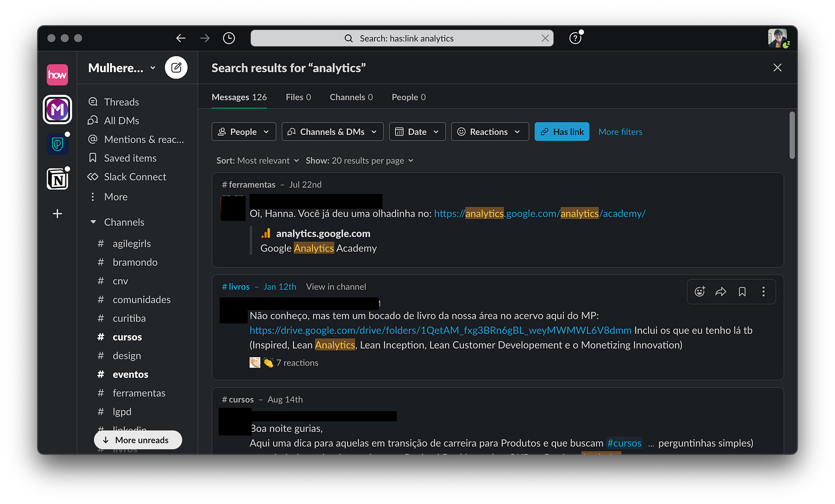
Task: Open the cursos channel in the sidebar
Action: click(127, 337)
